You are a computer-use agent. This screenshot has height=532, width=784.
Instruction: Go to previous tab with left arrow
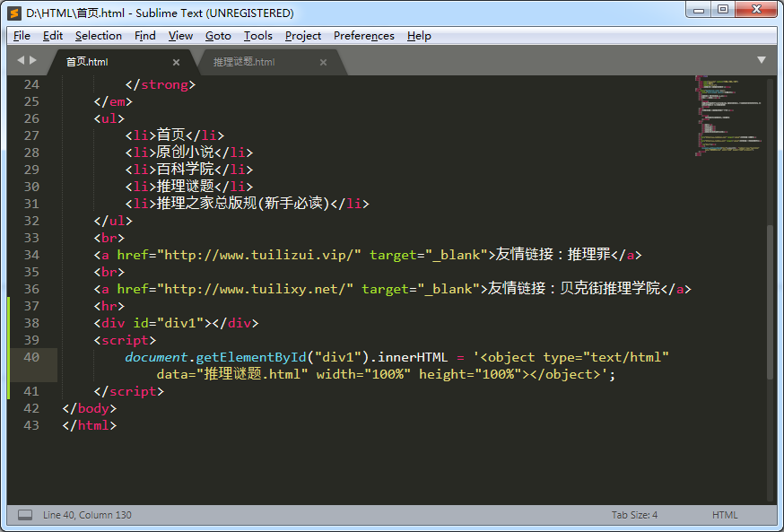coord(21,60)
